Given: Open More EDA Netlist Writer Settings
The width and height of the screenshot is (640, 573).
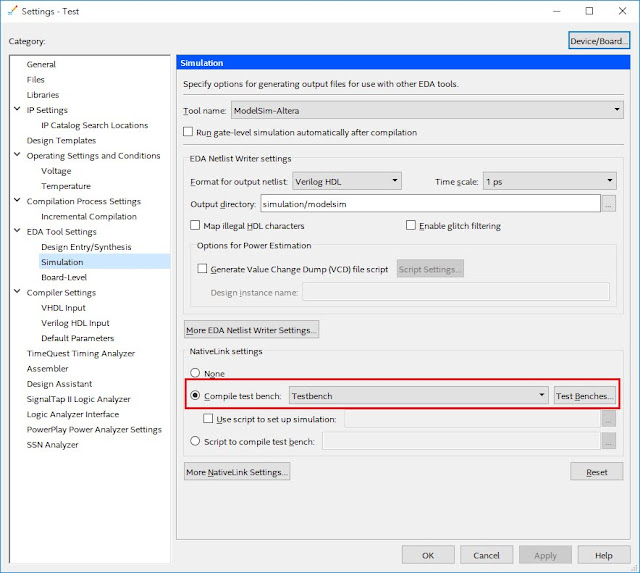Looking at the screenshot, I should (251, 329).
